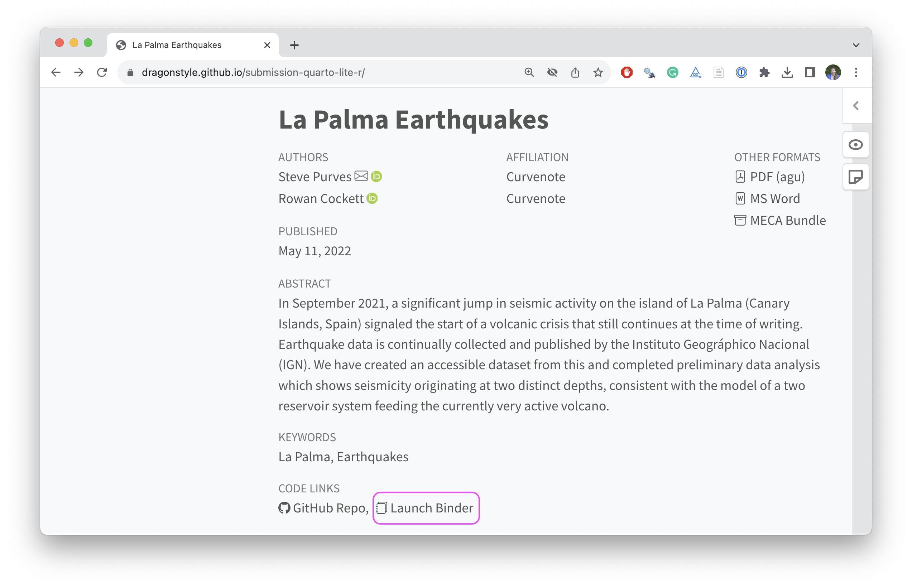Open the Downloads tray icon
912x588 pixels.
click(787, 72)
